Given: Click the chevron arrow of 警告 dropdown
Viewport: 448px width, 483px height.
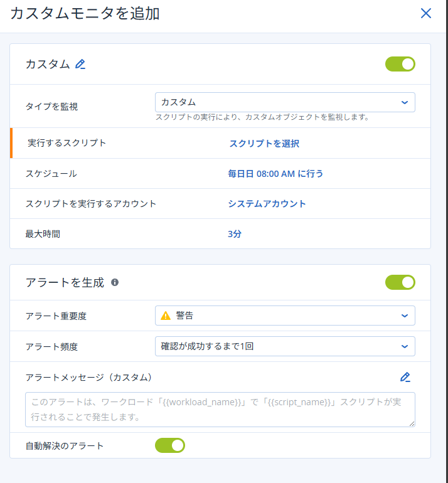Looking at the screenshot, I should click(x=405, y=316).
